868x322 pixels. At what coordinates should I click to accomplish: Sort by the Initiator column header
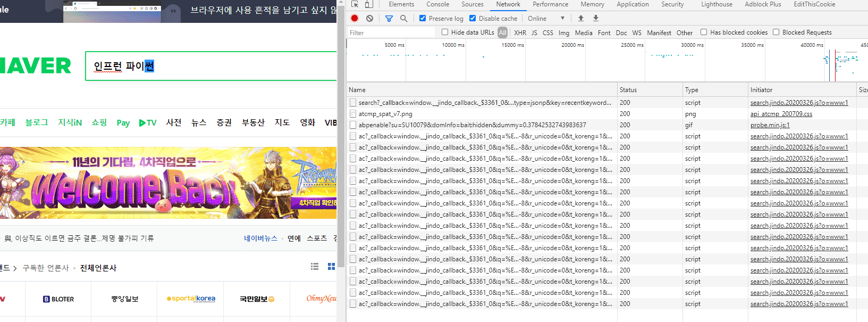coord(802,90)
